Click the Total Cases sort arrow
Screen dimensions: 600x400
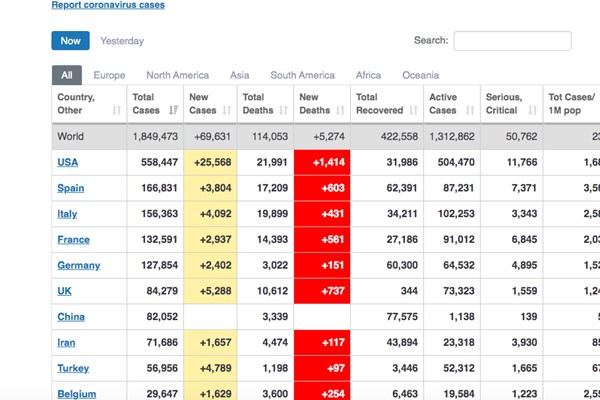tap(174, 110)
